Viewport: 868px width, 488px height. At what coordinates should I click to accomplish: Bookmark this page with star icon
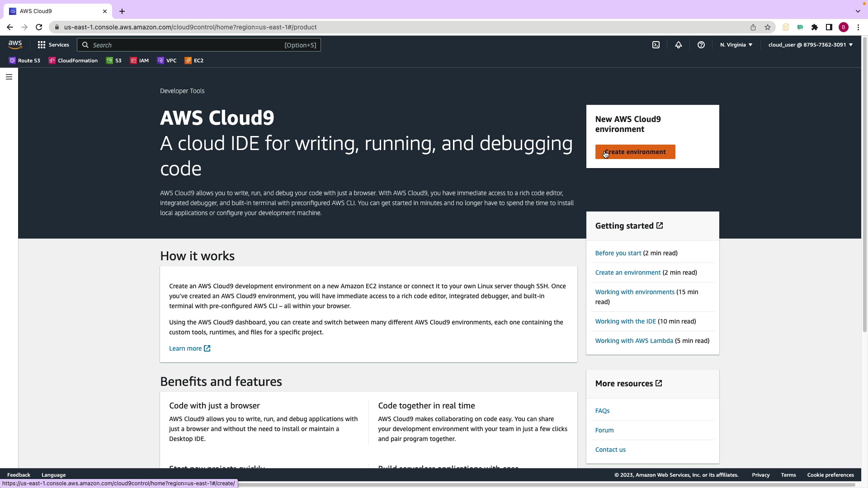point(768,27)
